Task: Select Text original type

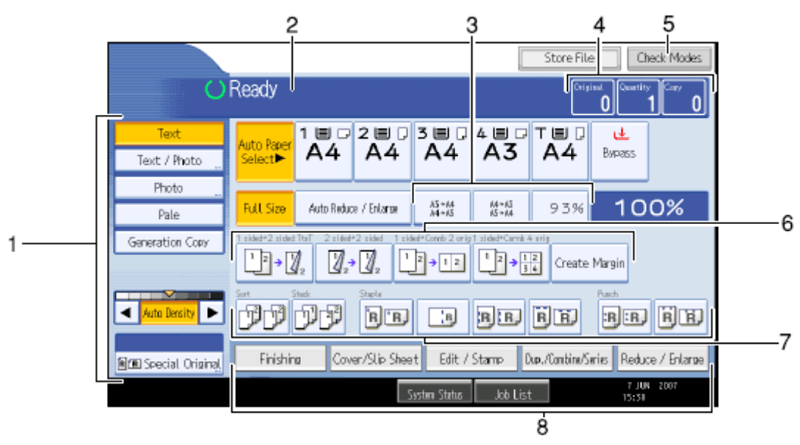Action: [169, 134]
